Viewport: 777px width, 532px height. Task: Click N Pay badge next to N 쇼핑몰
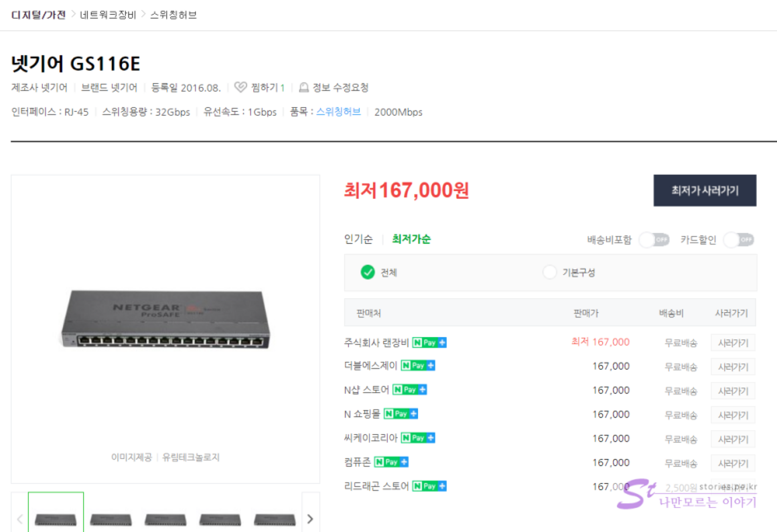(x=401, y=414)
